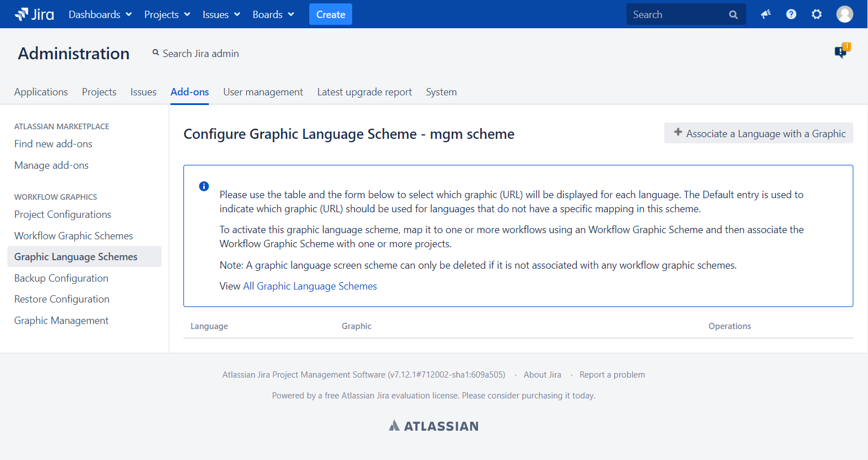This screenshot has width=868, height=460.
Task: Open the settings gear menu
Action: tap(816, 14)
